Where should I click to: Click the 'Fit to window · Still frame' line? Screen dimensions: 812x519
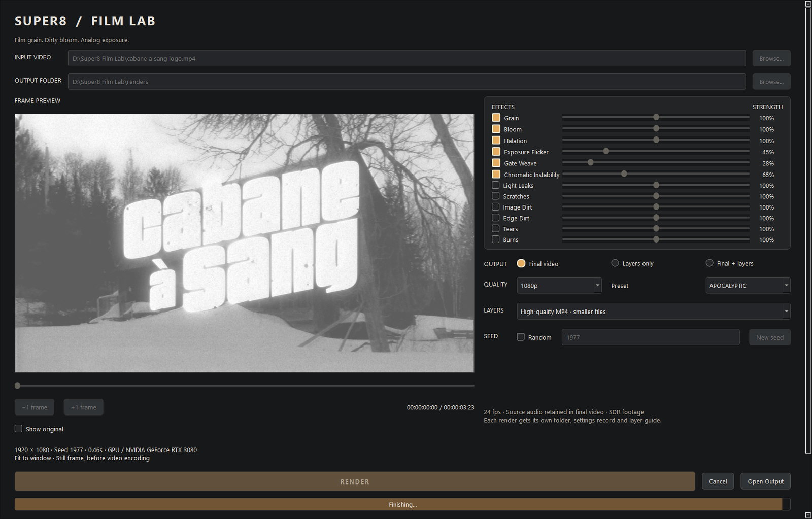[x=82, y=458]
